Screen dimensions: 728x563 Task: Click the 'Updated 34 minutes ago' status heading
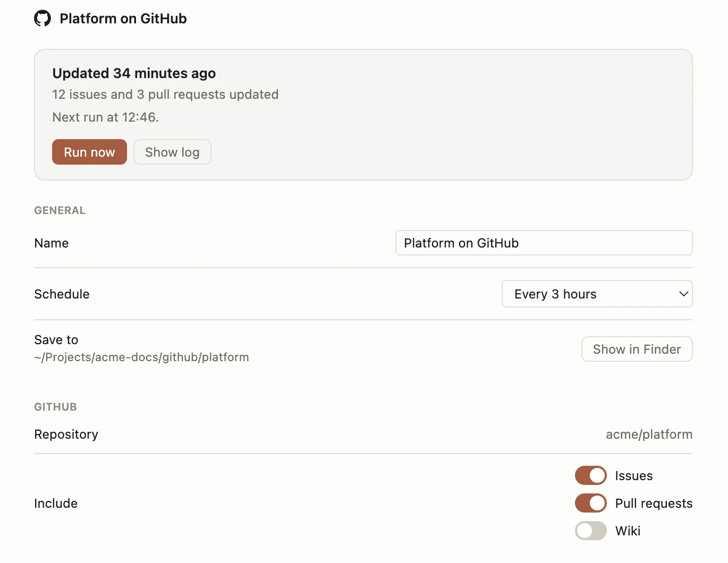click(x=134, y=73)
